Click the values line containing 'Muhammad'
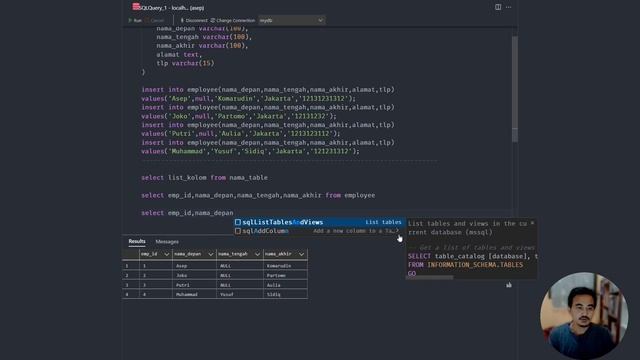Viewport: 640px width, 360px height. click(x=250, y=151)
